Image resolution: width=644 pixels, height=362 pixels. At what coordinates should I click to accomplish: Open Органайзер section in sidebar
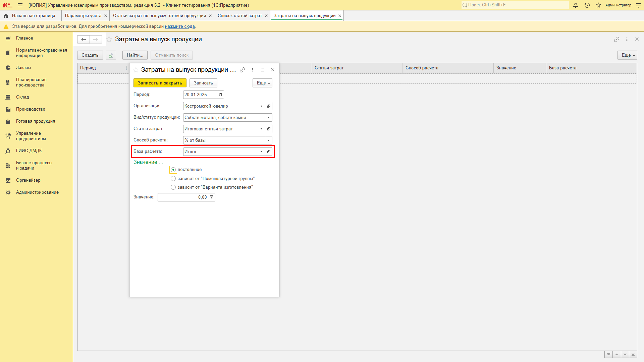point(28,180)
